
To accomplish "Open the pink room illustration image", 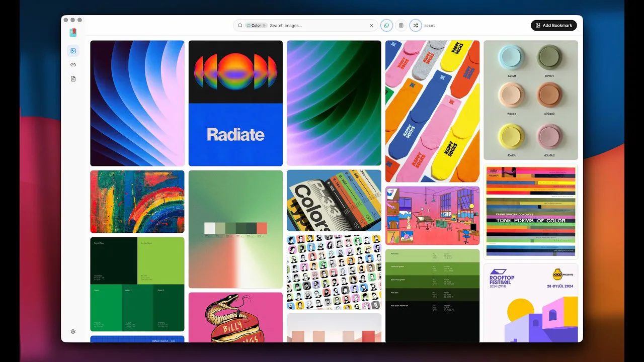I will click(x=432, y=216).
